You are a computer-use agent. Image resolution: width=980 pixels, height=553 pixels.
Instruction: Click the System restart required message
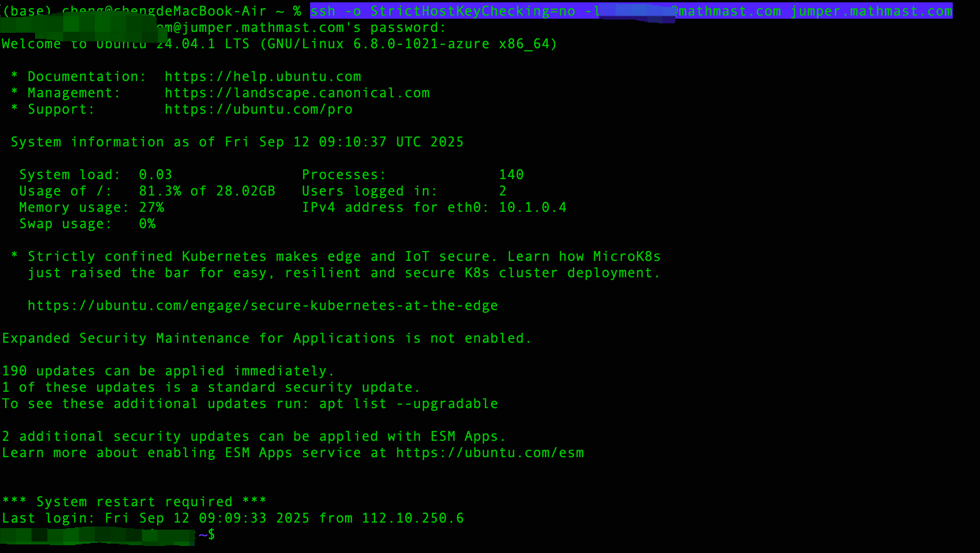(x=134, y=502)
